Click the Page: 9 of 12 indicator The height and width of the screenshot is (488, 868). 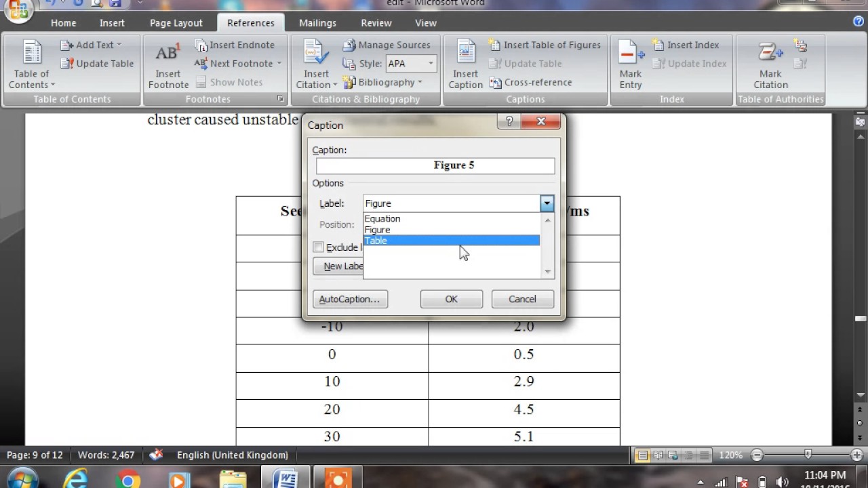point(35,455)
